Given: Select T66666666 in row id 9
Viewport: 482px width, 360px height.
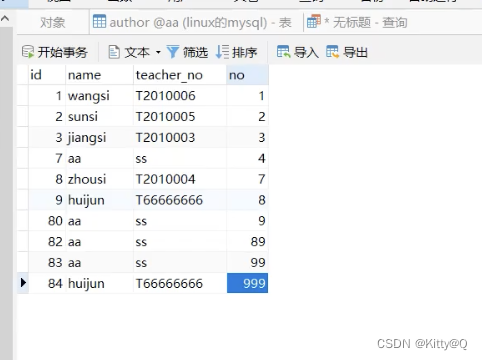Looking at the screenshot, I should [180, 200].
